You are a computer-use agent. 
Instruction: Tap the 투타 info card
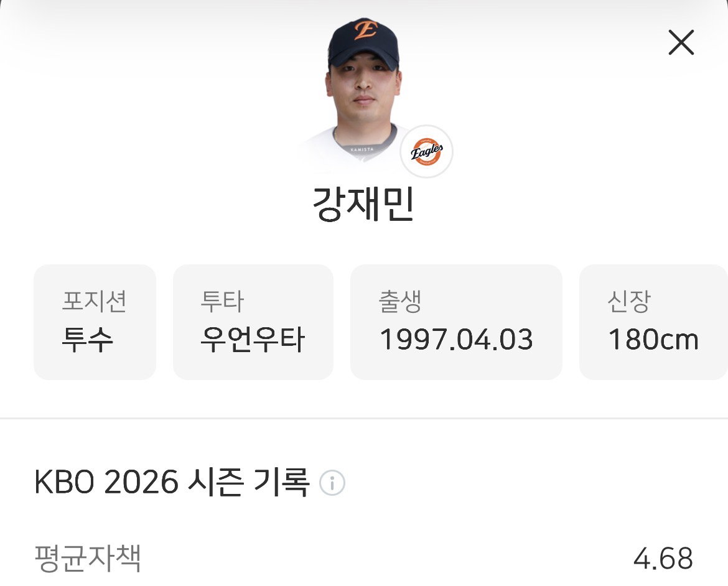pyautogui.click(x=253, y=322)
